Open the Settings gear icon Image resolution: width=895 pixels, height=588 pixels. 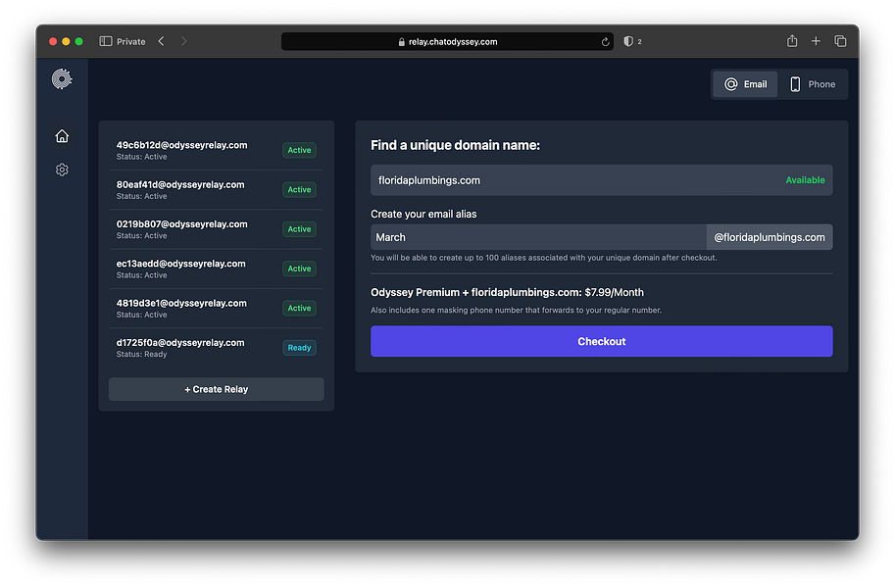point(62,170)
